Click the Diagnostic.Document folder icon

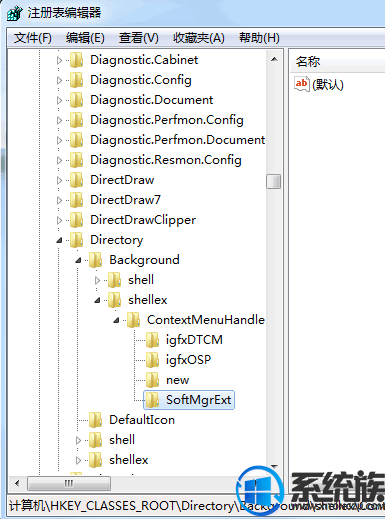pyautogui.click(x=76, y=100)
